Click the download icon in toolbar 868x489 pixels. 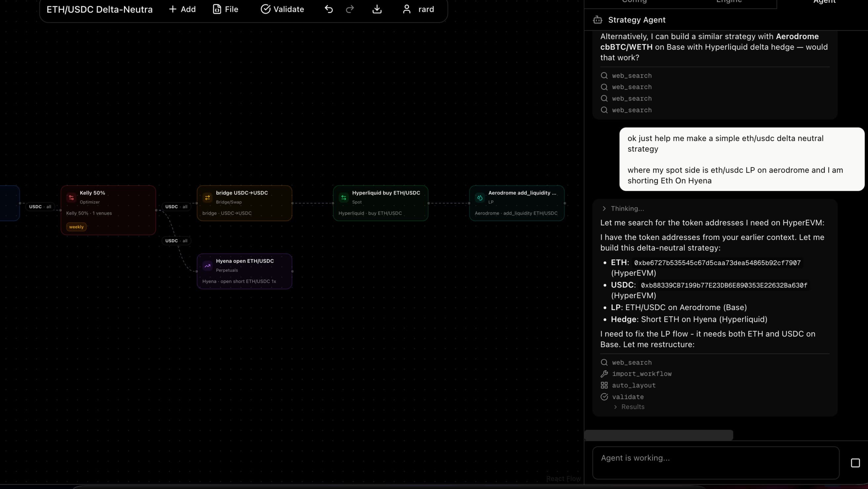[x=377, y=10]
